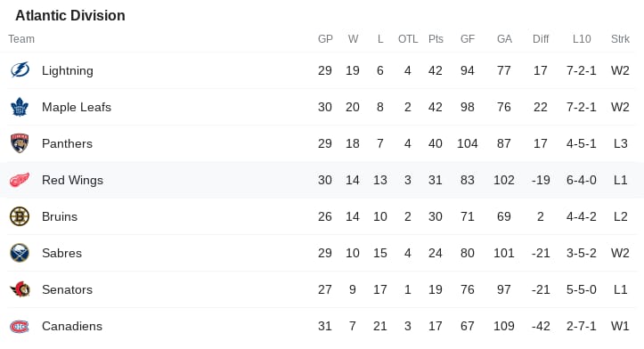Click the L10 column header
Screen dimensions: 644x349
click(x=582, y=39)
